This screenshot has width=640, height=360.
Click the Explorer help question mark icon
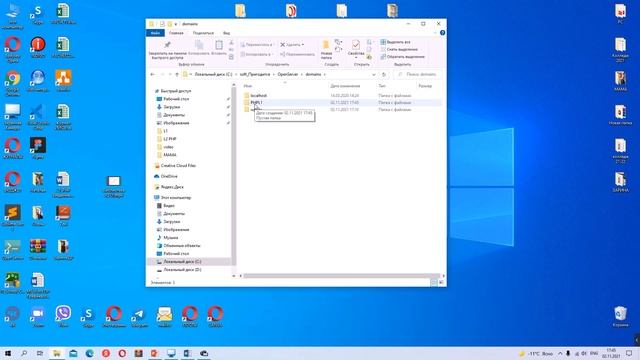click(442, 33)
